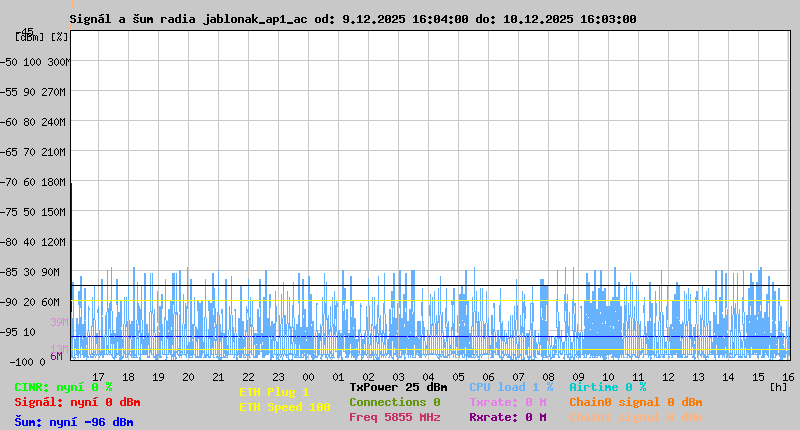The image size is (800, 430).
Task: Click the hour '17' label on time axis
Action: point(98,377)
